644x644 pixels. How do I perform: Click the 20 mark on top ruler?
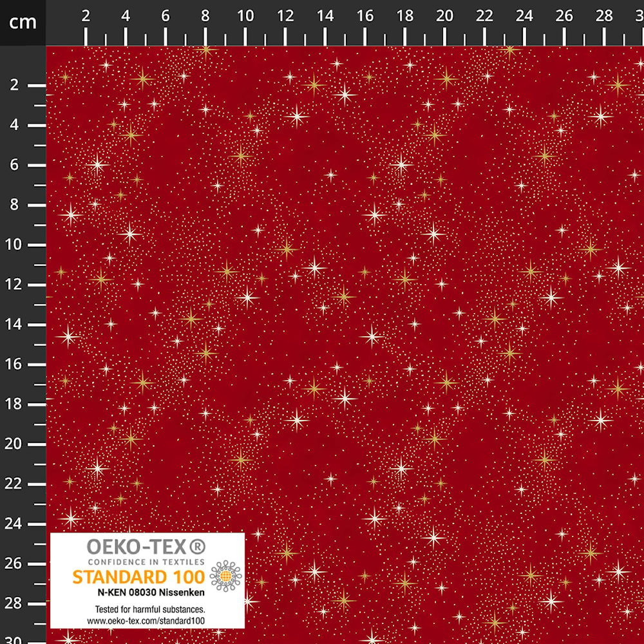(444, 16)
